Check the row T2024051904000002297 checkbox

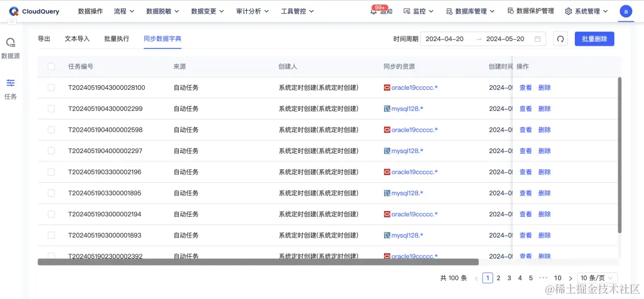[51, 151]
